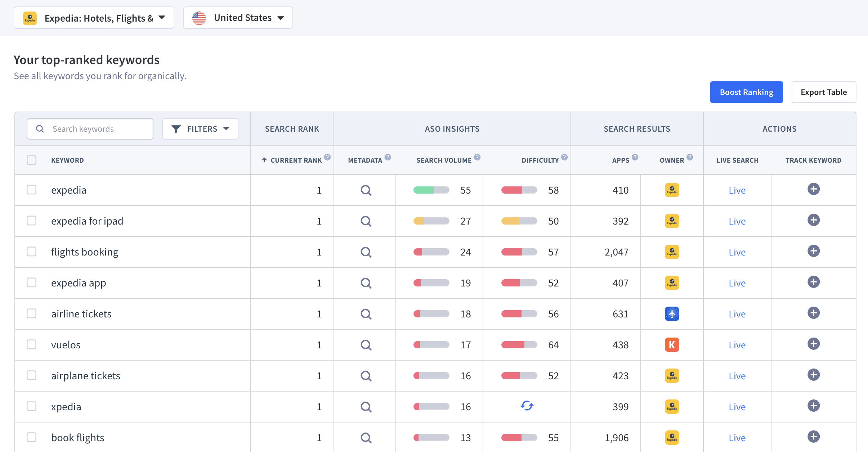Check the vuelos checkbox
This screenshot has width=868, height=452.
tap(32, 344)
